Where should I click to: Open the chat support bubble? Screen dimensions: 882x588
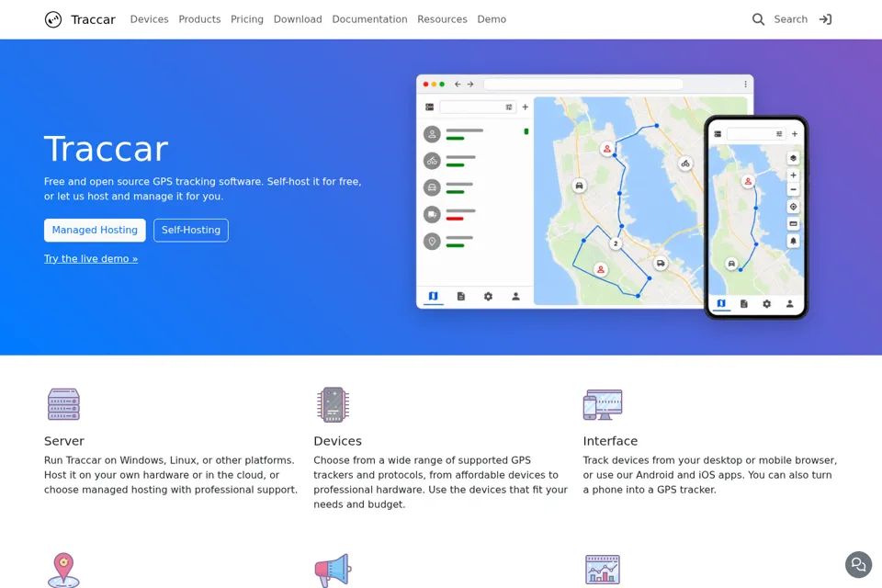(x=858, y=564)
